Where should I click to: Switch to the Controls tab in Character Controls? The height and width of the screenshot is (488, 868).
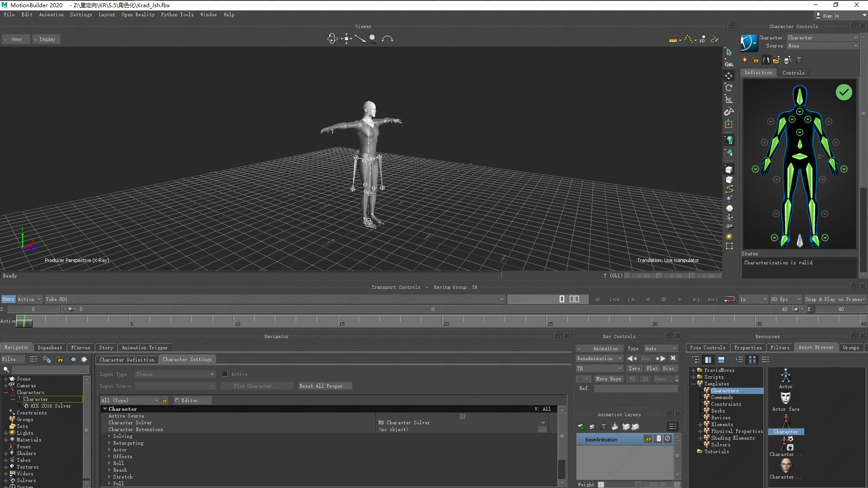pyautogui.click(x=794, y=73)
